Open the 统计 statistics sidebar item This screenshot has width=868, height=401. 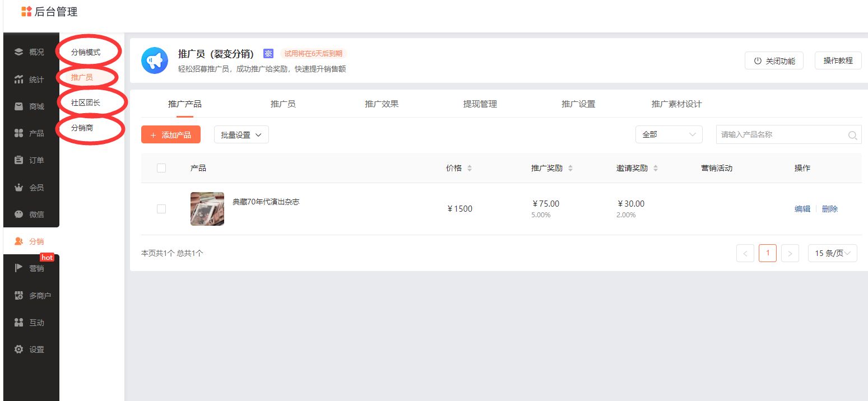tap(31, 80)
